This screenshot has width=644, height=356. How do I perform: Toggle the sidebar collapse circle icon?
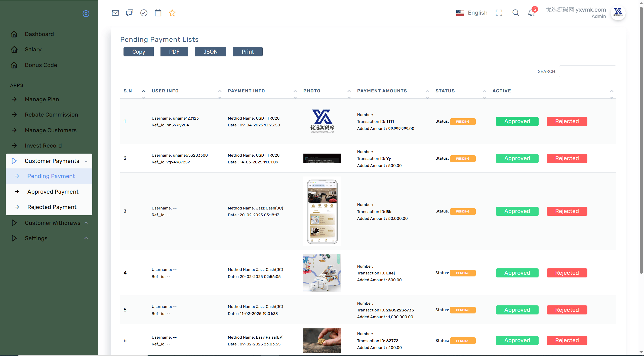[86, 14]
